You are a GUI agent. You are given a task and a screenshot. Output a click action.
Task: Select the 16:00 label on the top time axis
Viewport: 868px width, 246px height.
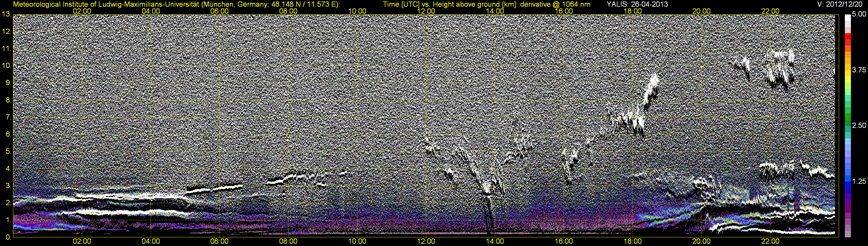pyautogui.click(x=564, y=11)
